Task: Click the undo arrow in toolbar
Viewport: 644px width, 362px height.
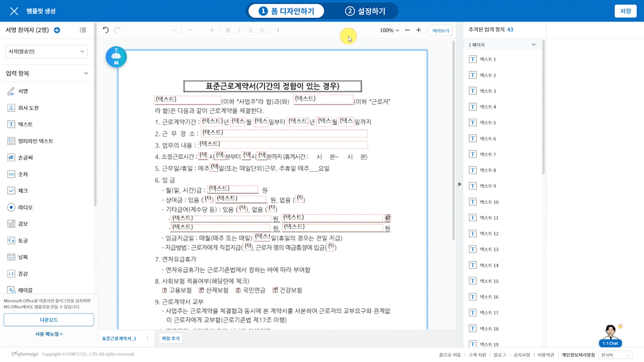Action: pyautogui.click(x=106, y=30)
